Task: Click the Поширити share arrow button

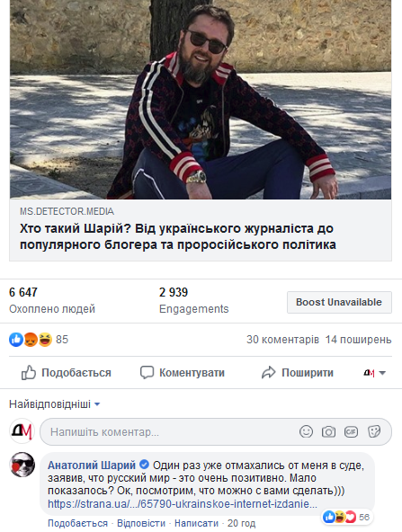Action: [298, 373]
